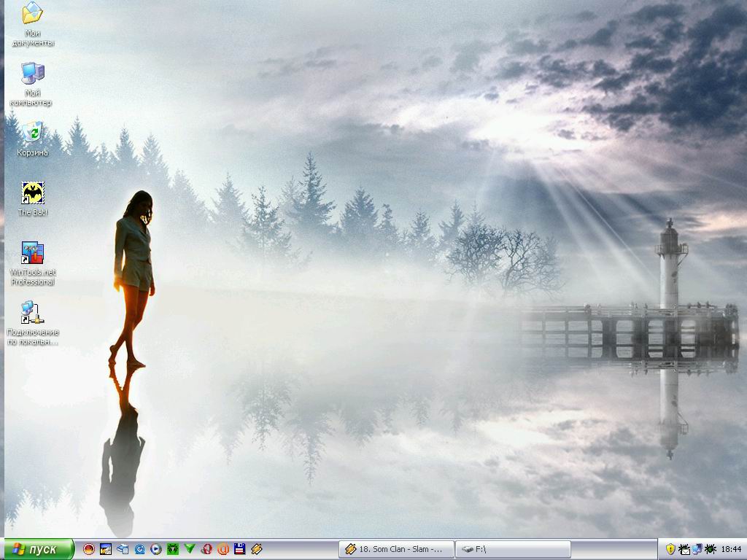Switch to the Som Clan - Slam taskbar window
Image resolution: width=747 pixels, height=560 pixels.
point(396,549)
